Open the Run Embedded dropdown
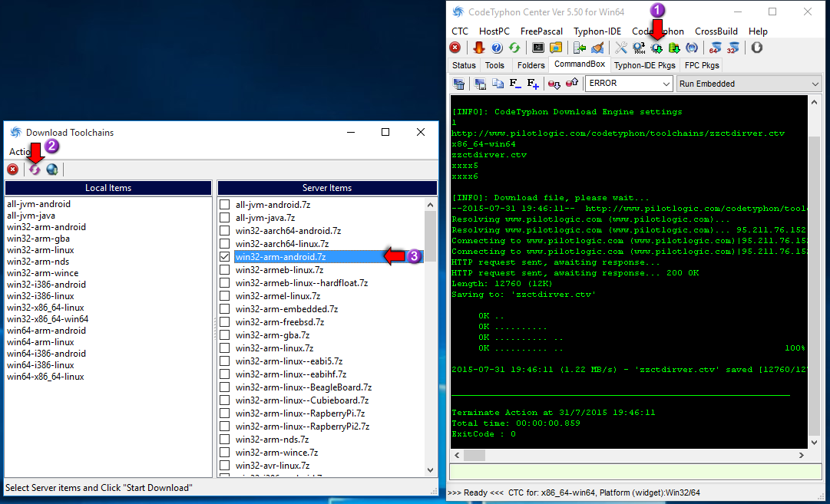 [x=749, y=84]
